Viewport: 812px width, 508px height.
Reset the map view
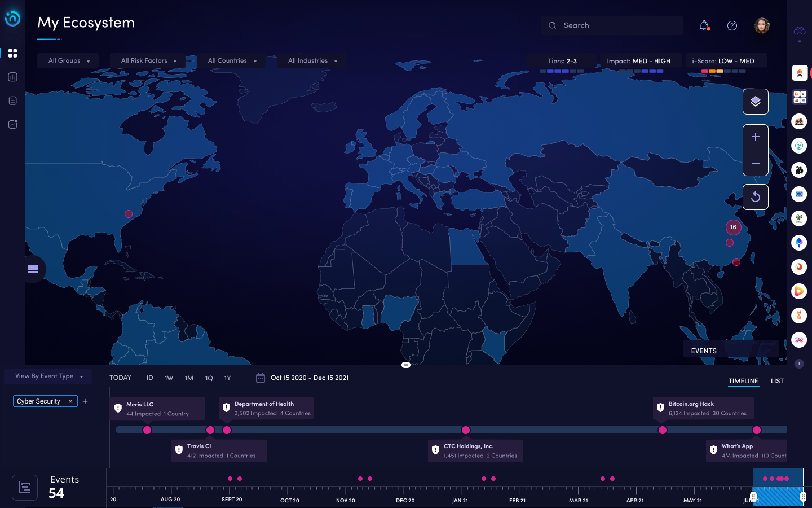(756, 197)
